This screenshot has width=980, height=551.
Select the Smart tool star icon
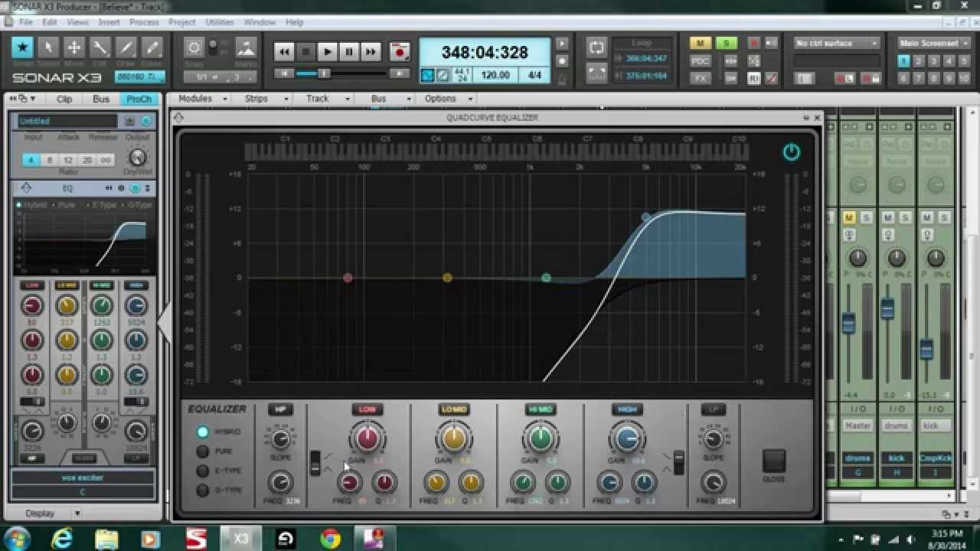pos(22,48)
